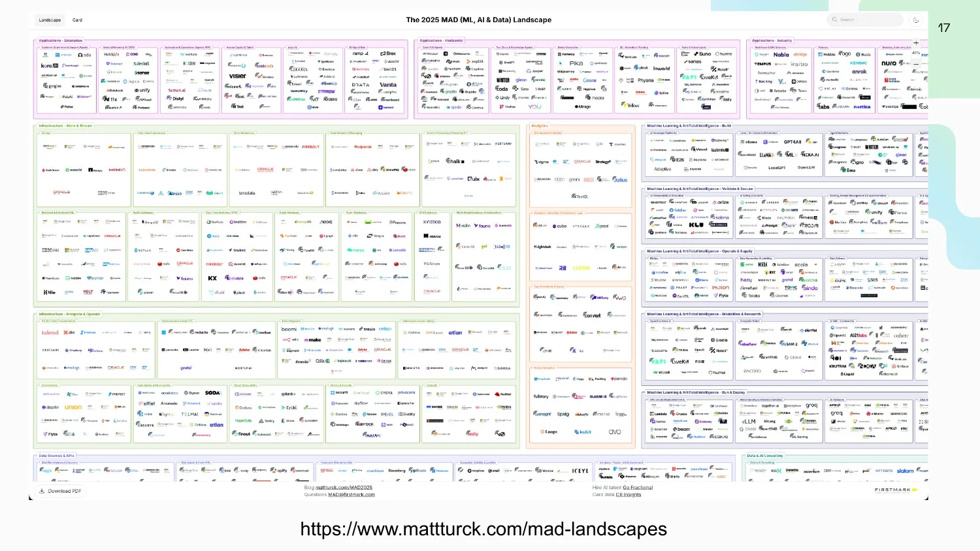980x551 pixels.
Task: Select the GPT4All logo
Action: [x=792, y=142]
